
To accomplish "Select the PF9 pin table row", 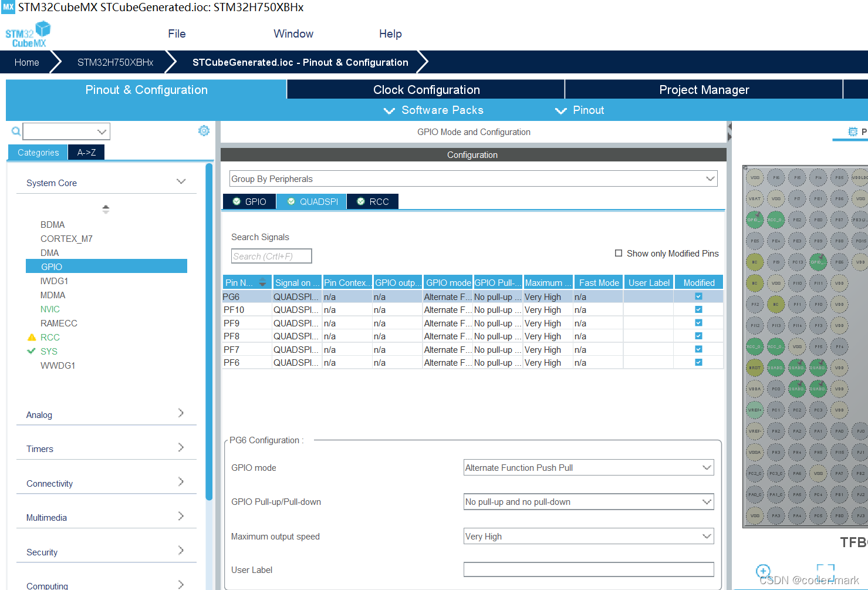I will [472, 323].
